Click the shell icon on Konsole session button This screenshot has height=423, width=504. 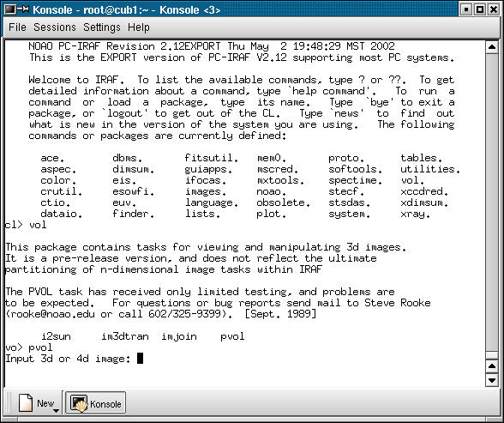pyautogui.click(x=79, y=403)
